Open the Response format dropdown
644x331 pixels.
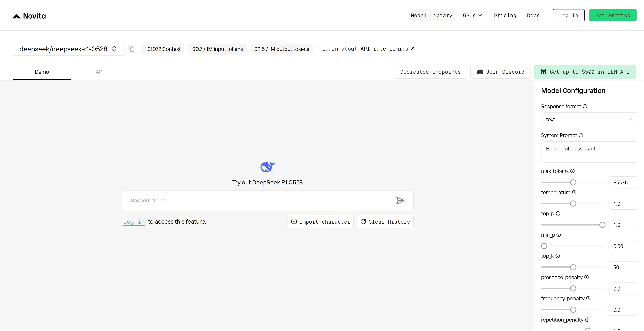pyautogui.click(x=589, y=119)
